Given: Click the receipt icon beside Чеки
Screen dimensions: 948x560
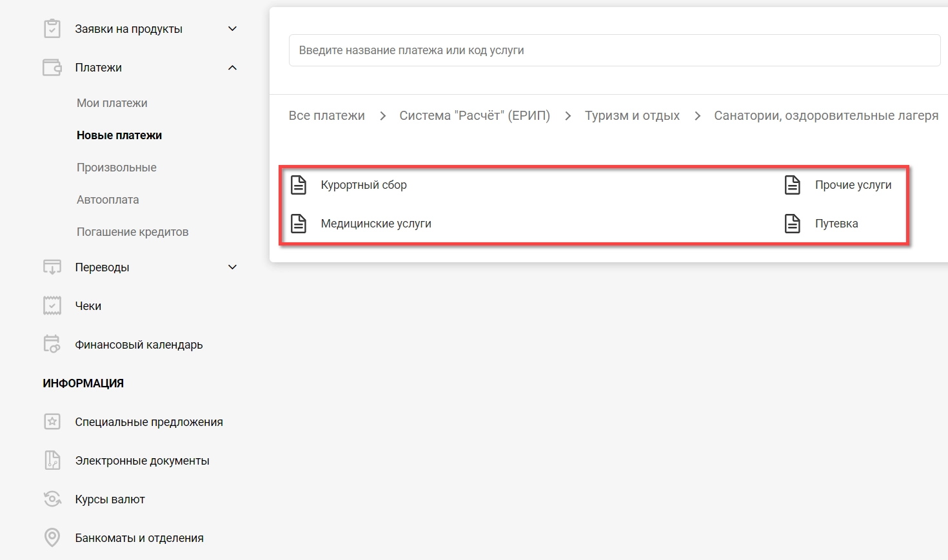Looking at the screenshot, I should point(52,306).
